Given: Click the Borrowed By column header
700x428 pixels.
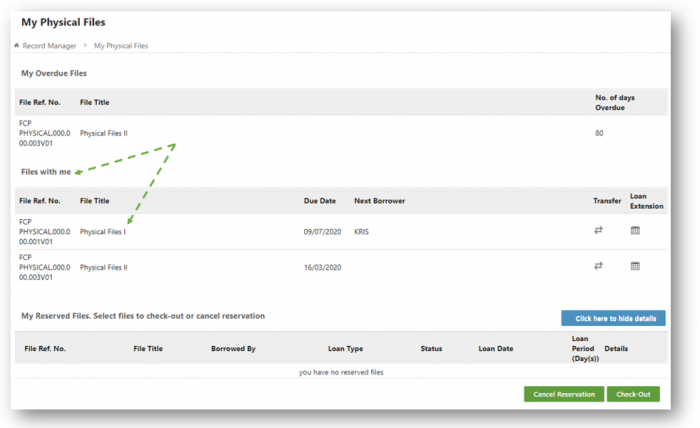Looking at the screenshot, I should tap(233, 349).
